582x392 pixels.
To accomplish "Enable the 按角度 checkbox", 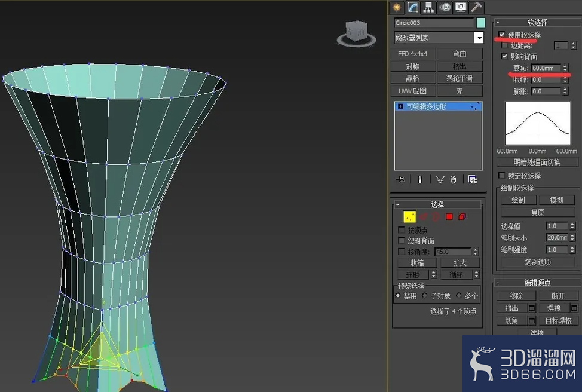I will pyautogui.click(x=401, y=252).
